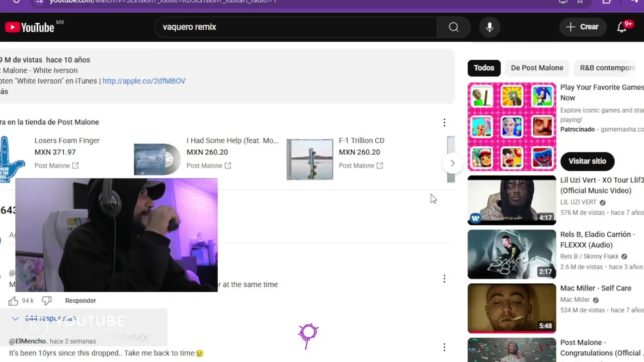Open the Play Your Favorite Games ad thumbnail
The height and width of the screenshot is (362, 644).
[x=512, y=127]
